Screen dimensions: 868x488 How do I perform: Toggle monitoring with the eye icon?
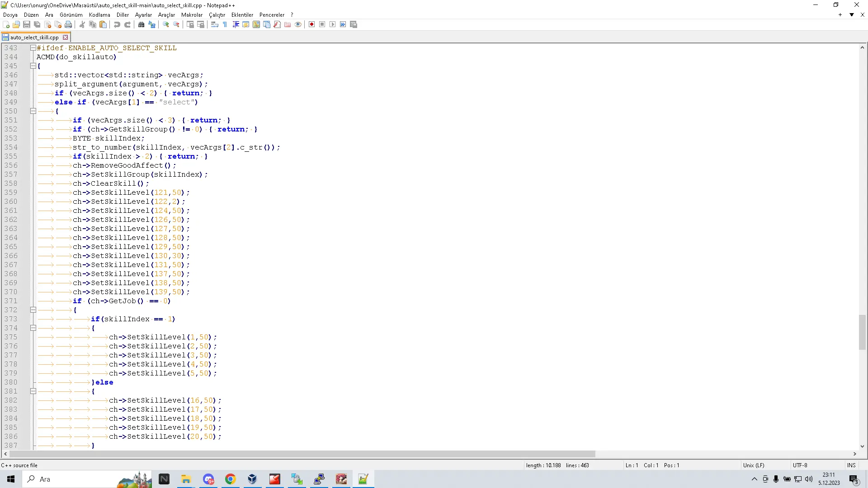pos(298,24)
